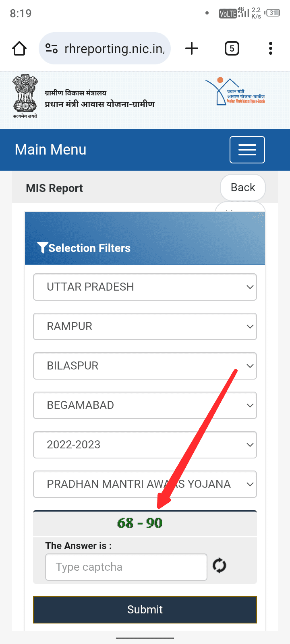Go Back from MIS Report
Screen dimensions: 290x644
(242, 188)
